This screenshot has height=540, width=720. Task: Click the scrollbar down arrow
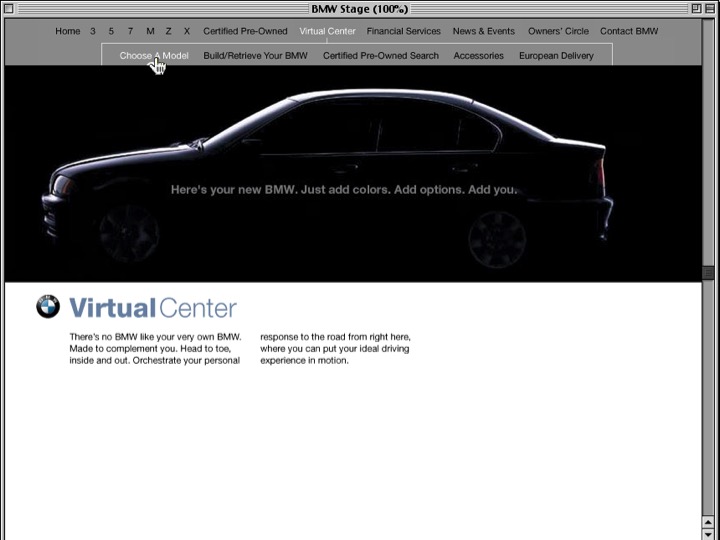(709, 533)
